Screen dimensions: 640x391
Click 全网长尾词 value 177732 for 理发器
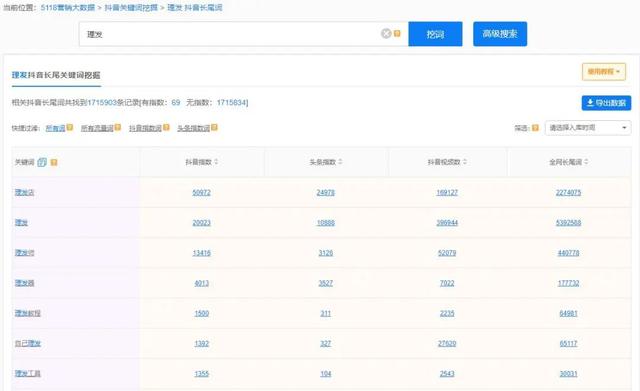point(568,283)
